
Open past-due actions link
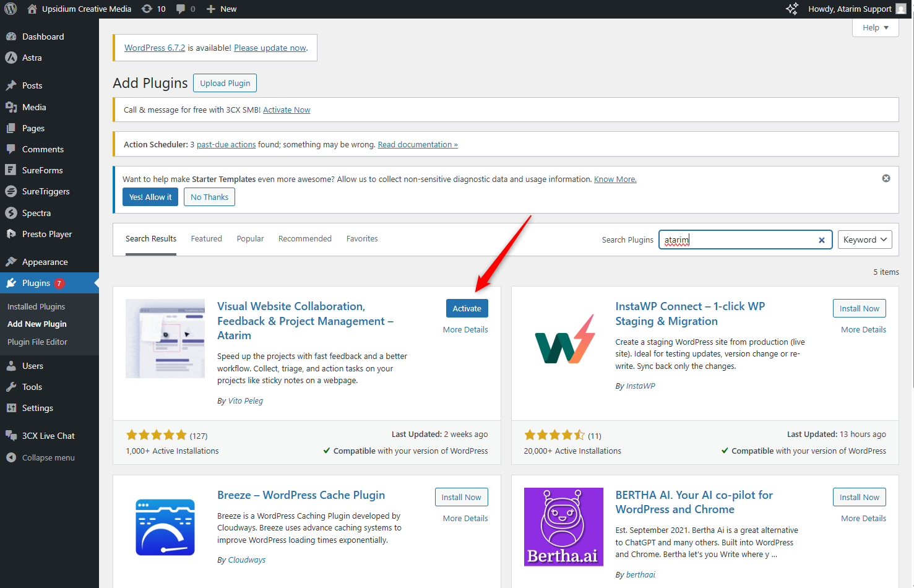pos(226,144)
